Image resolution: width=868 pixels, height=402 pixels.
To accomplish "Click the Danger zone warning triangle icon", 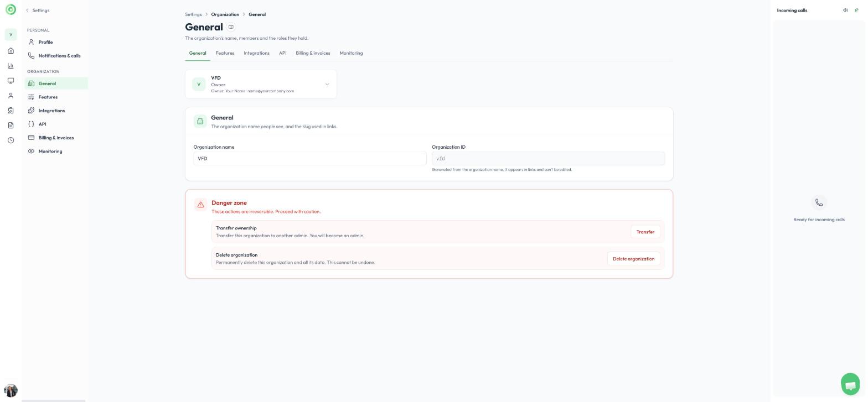I will [x=200, y=205].
